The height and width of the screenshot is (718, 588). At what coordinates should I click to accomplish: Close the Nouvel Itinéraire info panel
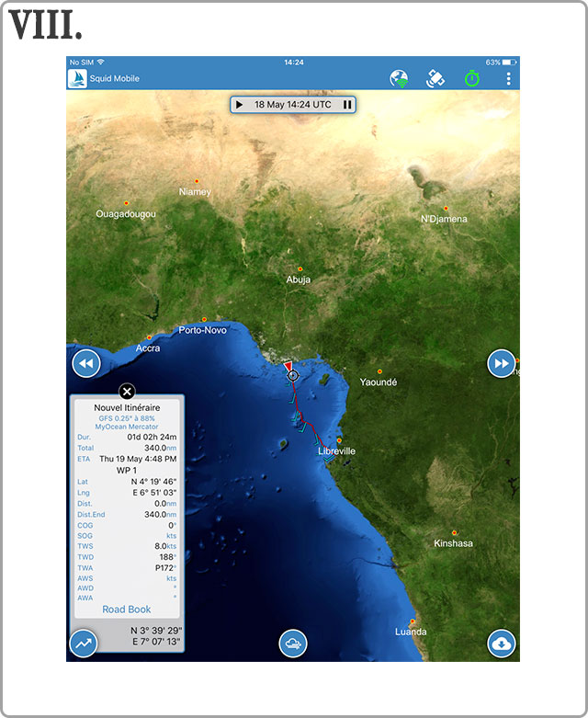127,392
